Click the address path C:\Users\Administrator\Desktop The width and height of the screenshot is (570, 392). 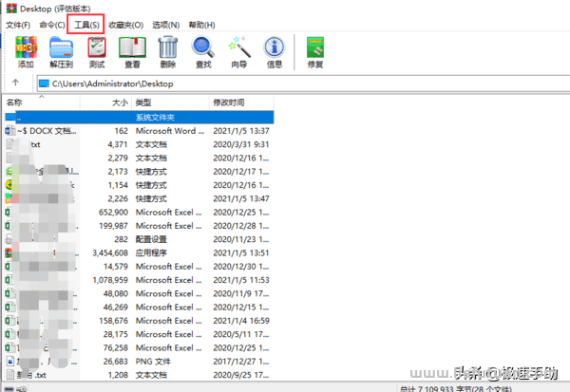[113, 84]
